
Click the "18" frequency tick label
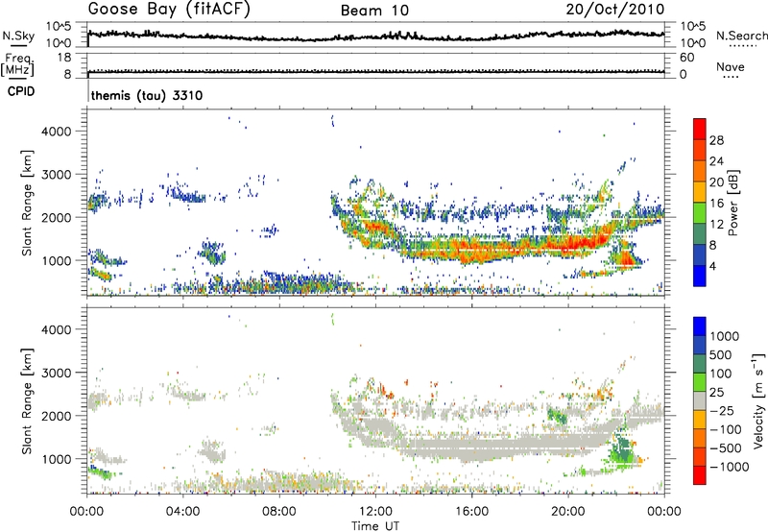click(64, 58)
